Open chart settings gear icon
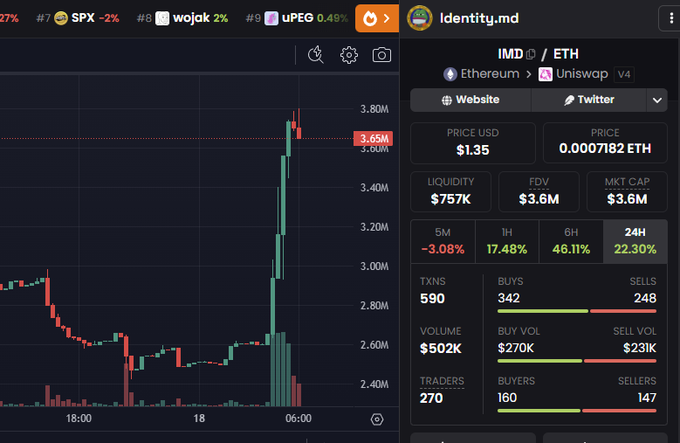This screenshot has width=680, height=443. pos(349,55)
